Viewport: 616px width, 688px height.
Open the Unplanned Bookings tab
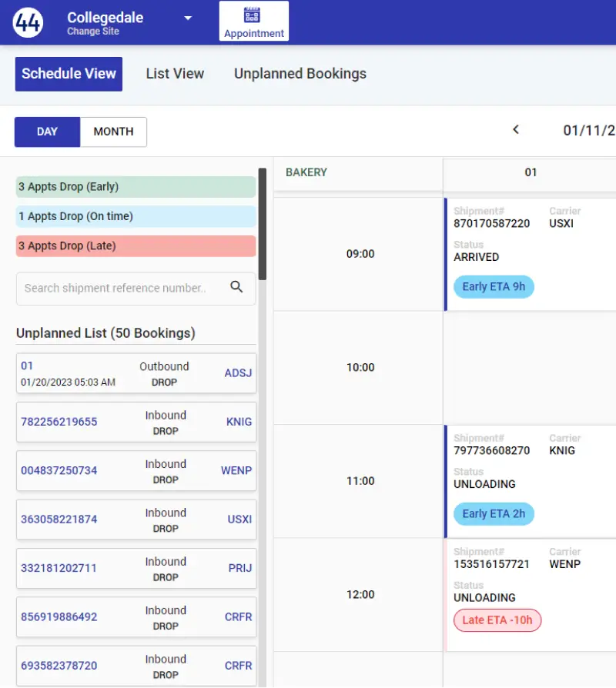[300, 73]
